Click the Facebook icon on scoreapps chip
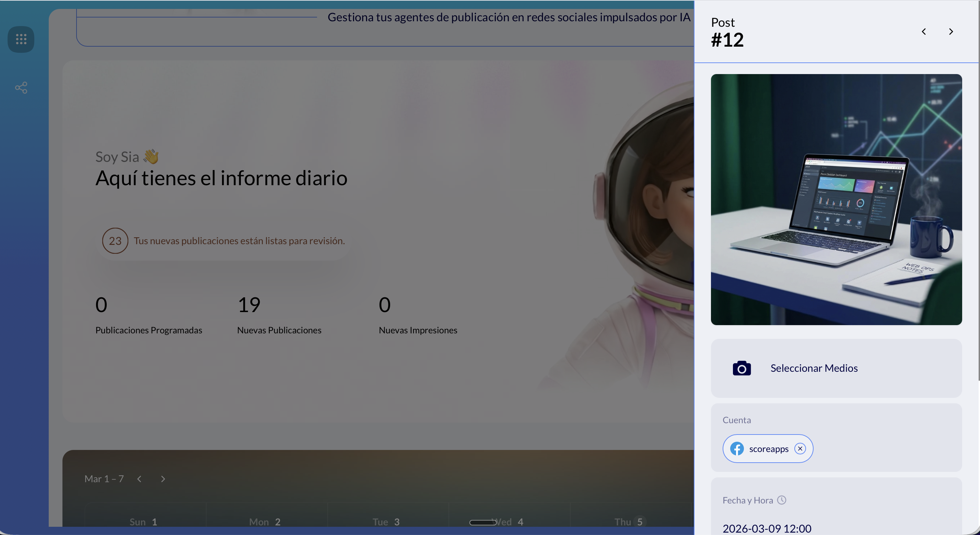The width and height of the screenshot is (980, 535). [x=737, y=449]
